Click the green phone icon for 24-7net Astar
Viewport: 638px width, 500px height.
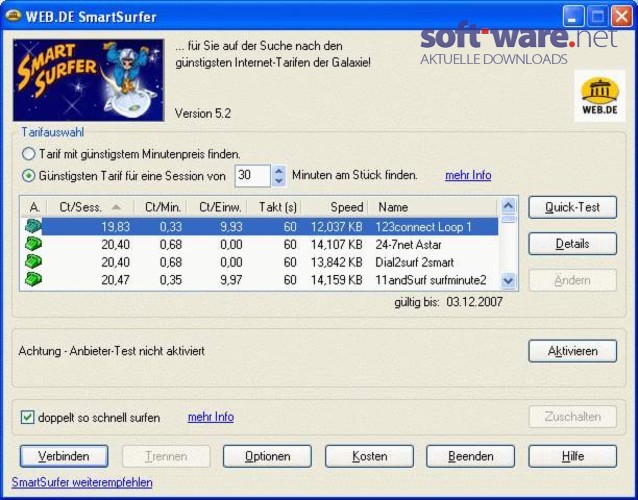[33, 244]
